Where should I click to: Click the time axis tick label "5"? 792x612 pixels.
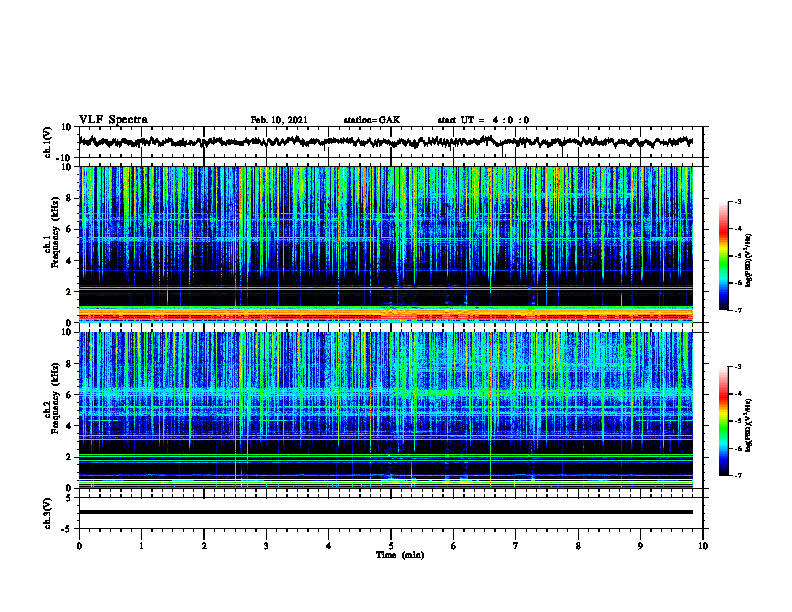coord(391,546)
